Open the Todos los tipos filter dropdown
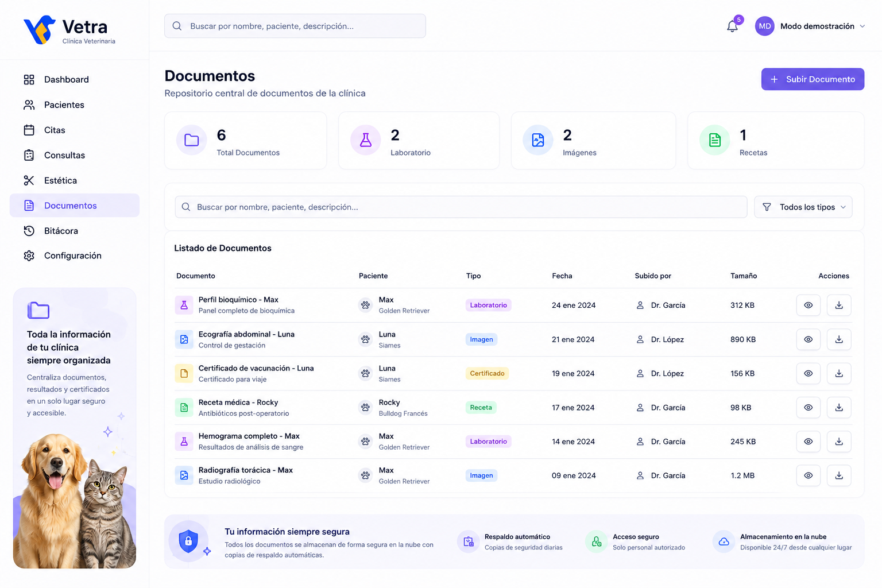882x588 pixels. [x=803, y=207]
